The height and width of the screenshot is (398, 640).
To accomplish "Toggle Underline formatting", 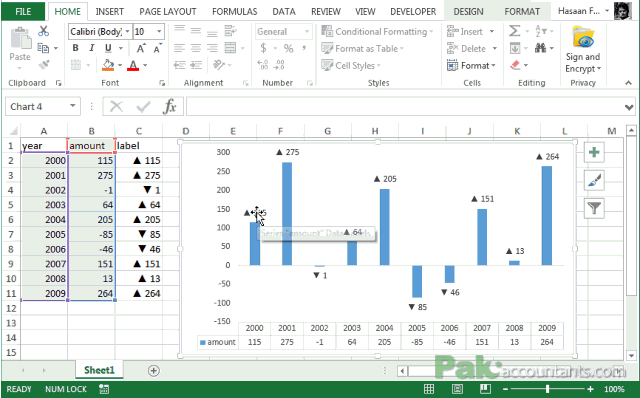I will pos(108,48).
